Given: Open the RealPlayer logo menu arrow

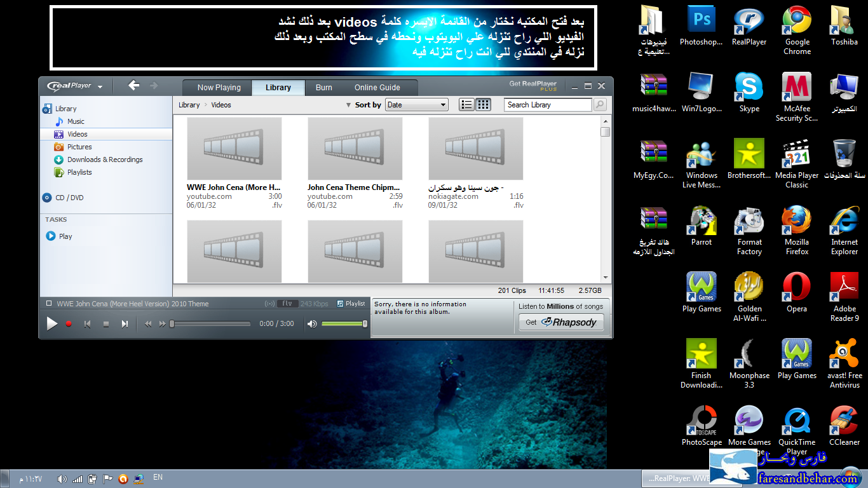Looking at the screenshot, I should click(x=100, y=86).
